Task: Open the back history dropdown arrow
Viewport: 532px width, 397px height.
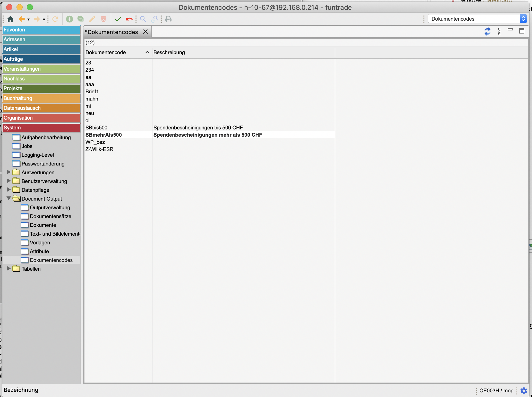Action: tap(29, 19)
